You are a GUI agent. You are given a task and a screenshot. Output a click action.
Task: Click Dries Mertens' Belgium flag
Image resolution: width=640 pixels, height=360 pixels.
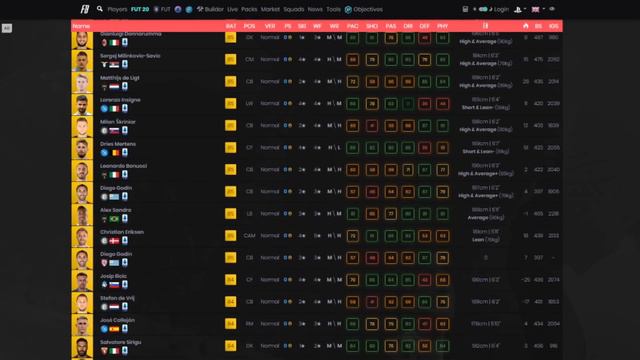(115, 153)
